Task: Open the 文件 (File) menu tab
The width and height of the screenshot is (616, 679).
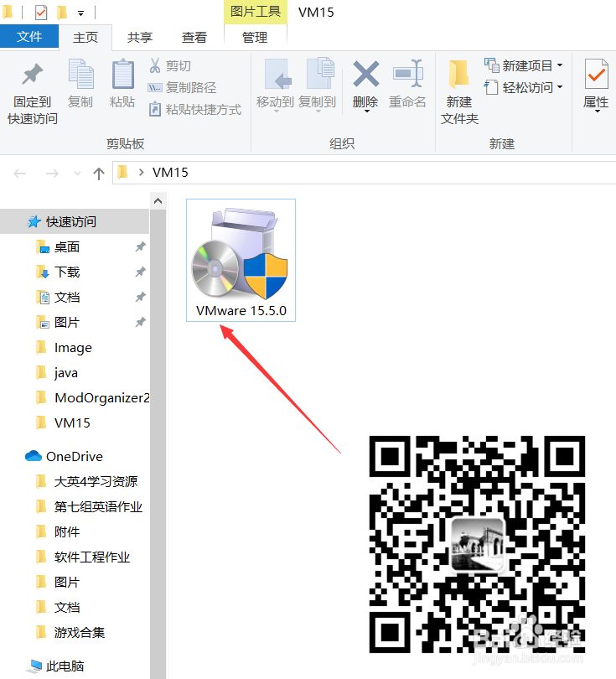Action: point(29,36)
